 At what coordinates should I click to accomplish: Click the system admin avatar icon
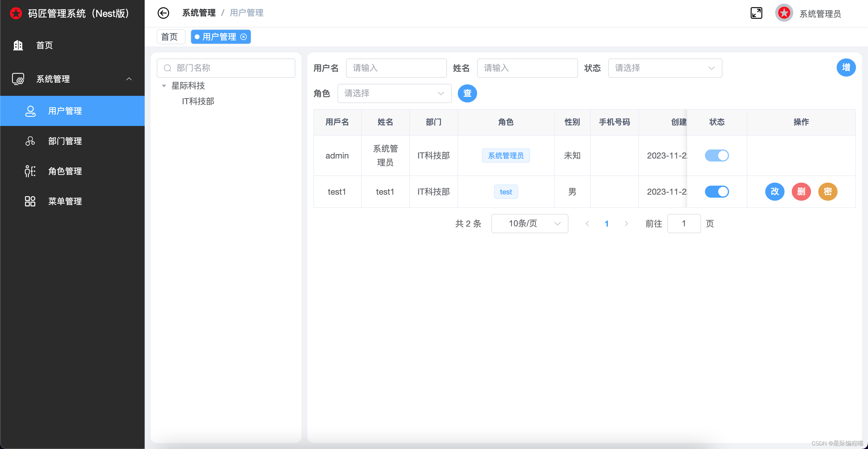pyautogui.click(x=784, y=13)
